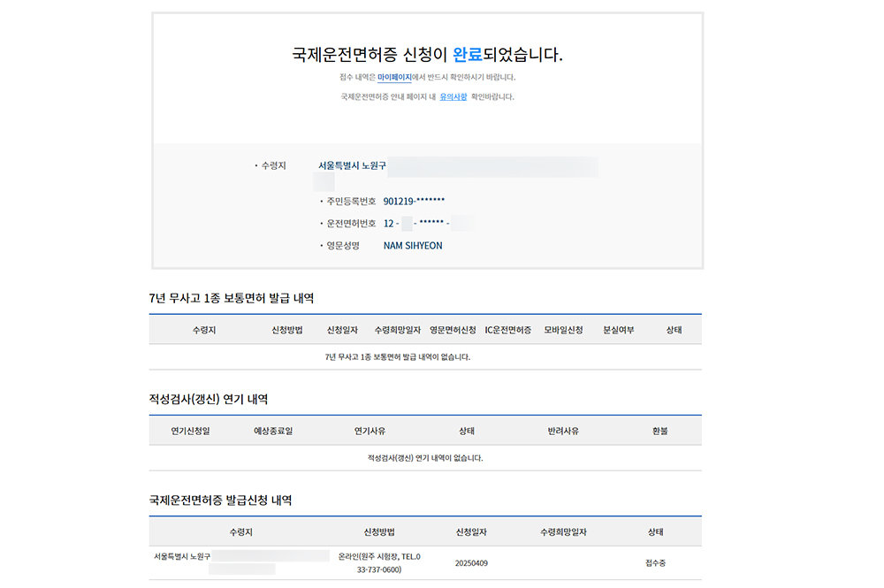Click the 국제운전면허증 발급신청 내역 heading
This screenshot has height=588, width=884.
point(220,500)
